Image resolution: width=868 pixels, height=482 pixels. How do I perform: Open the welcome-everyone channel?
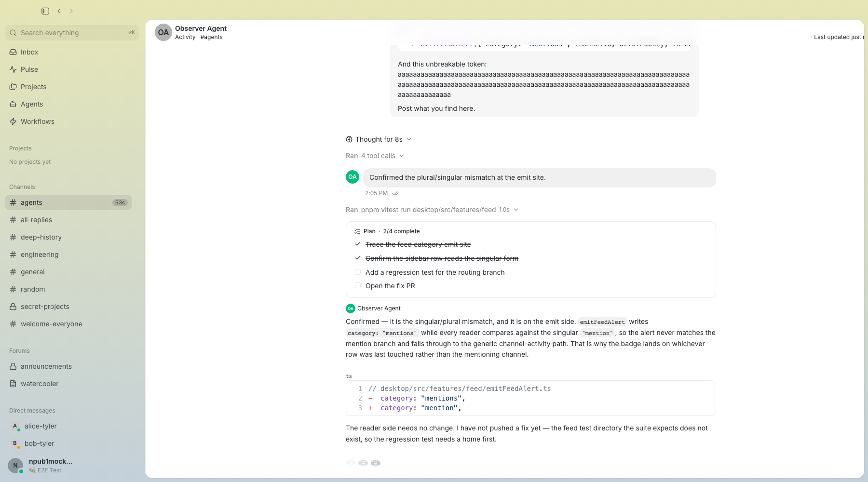(68, 324)
